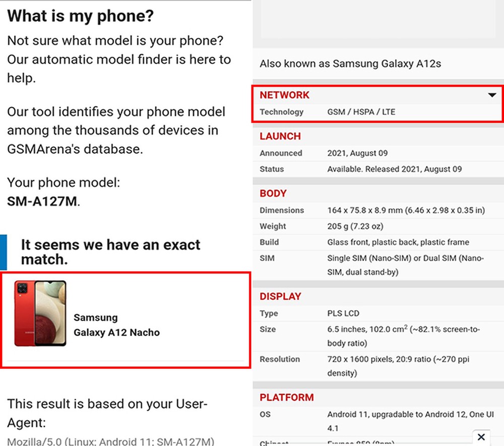Expand the NETWORK section arrow
The image size is (504, 446).
[x=492, y=95]
